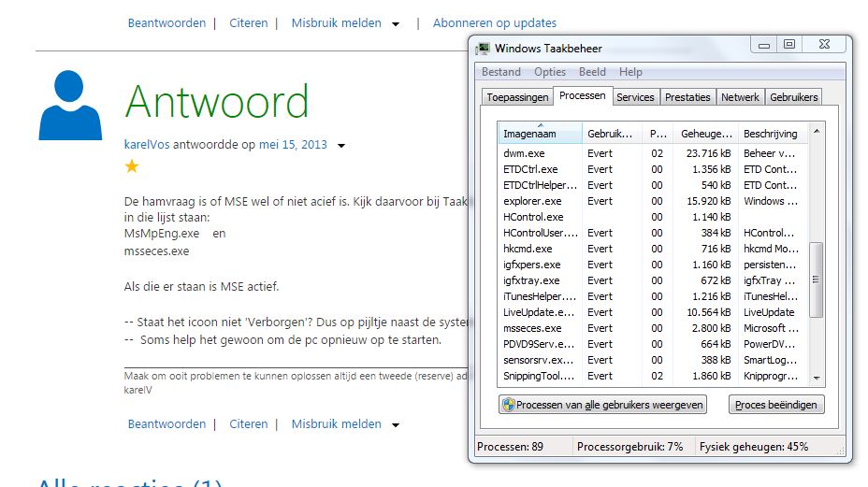Select the explorer.exe process row

(653, 201)
